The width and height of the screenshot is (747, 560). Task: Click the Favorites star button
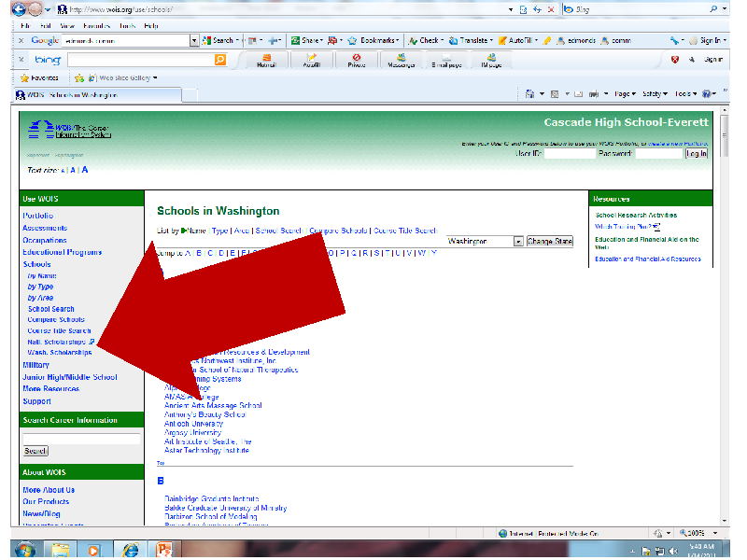(39, 77)
